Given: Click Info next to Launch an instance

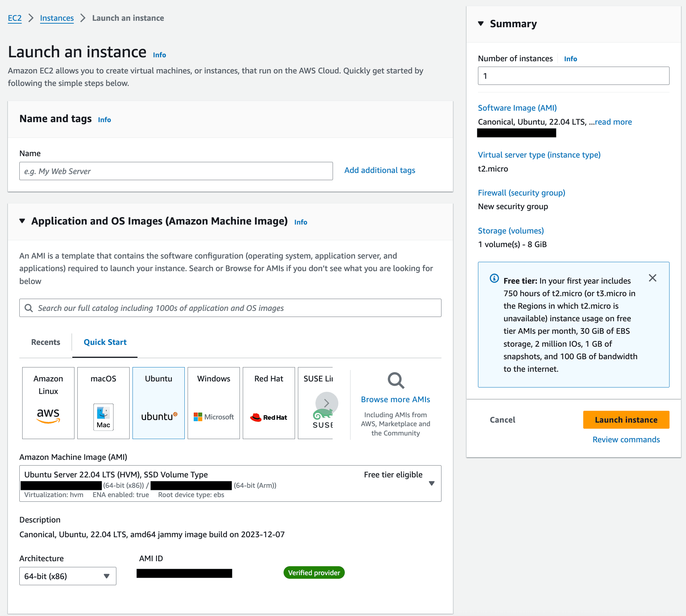Looking at the screenshot, I should coord(159,55).
